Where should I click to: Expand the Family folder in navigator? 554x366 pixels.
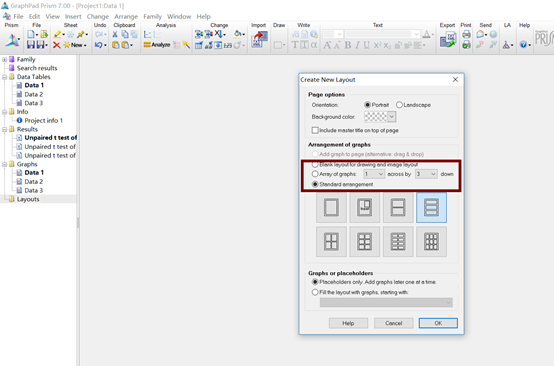coord(4,59)
